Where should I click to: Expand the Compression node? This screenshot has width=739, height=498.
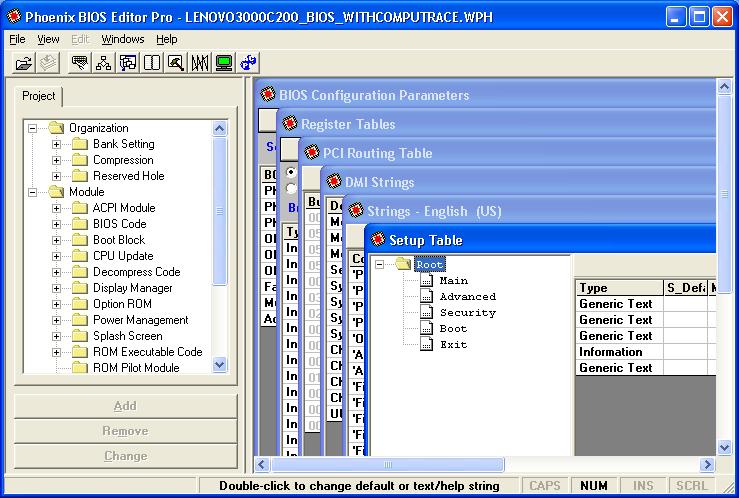tap(56, 160)
